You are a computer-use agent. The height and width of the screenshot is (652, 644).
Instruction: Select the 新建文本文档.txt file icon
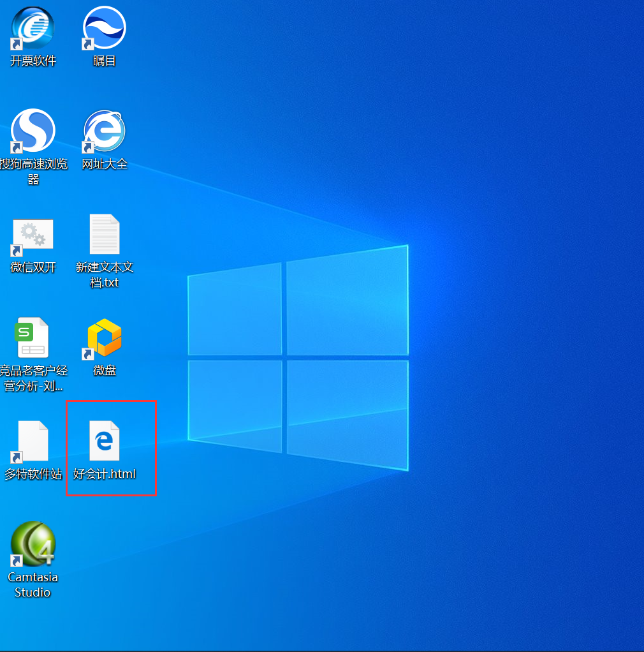point(105,234)
